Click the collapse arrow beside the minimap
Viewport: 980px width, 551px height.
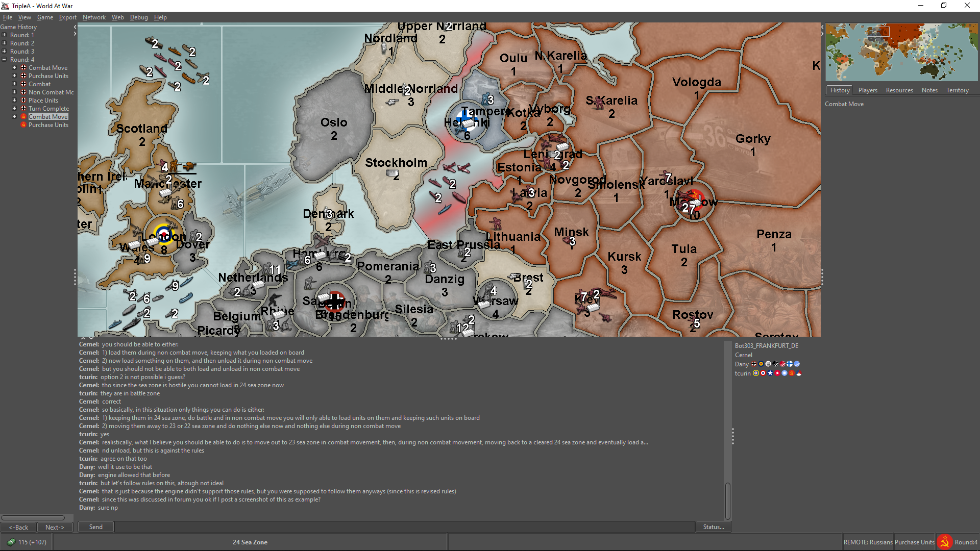click(822, 27)
